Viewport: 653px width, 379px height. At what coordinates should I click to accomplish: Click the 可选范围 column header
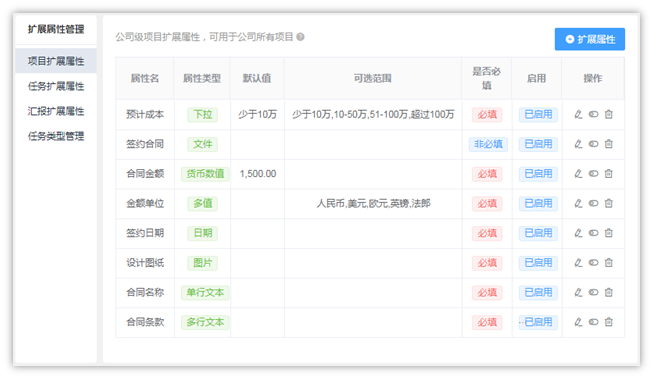(x=373, y=78)
